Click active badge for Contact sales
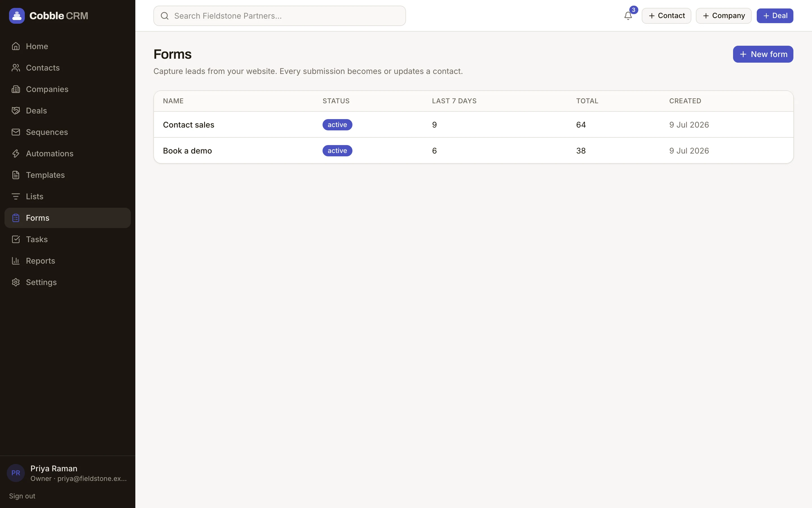 (337, 125)
